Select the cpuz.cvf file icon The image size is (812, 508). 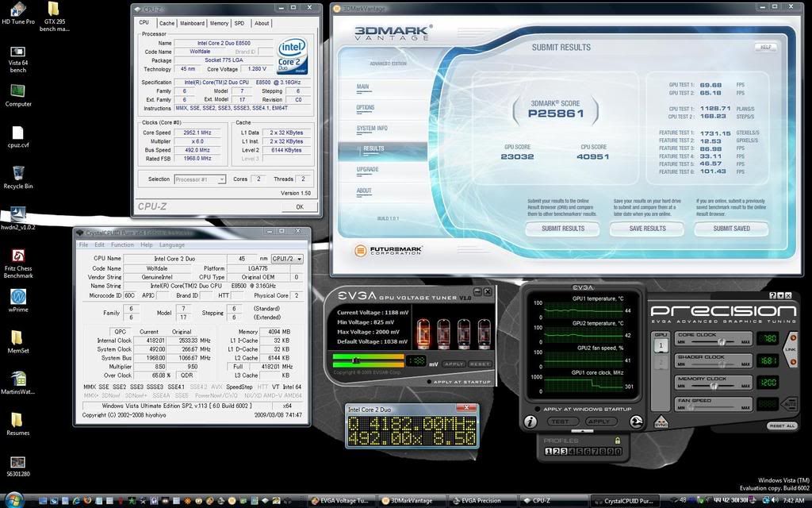[18, 137]
